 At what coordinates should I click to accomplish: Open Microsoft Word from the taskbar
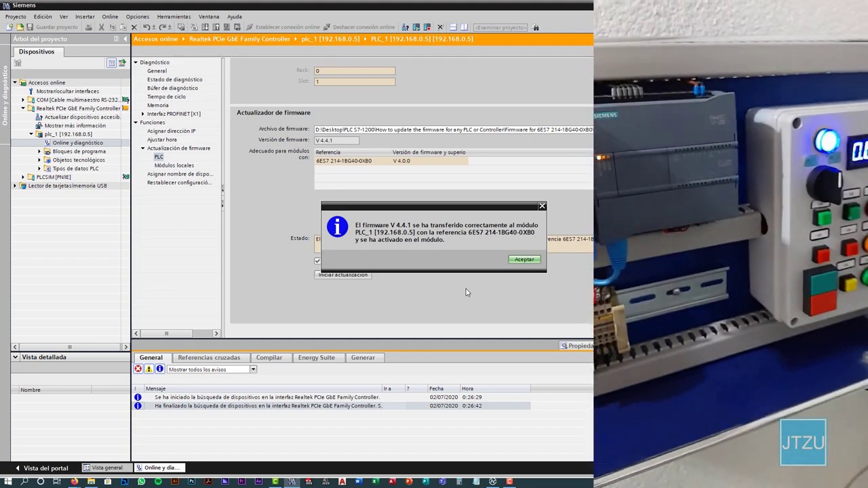(x=357, y=482)
